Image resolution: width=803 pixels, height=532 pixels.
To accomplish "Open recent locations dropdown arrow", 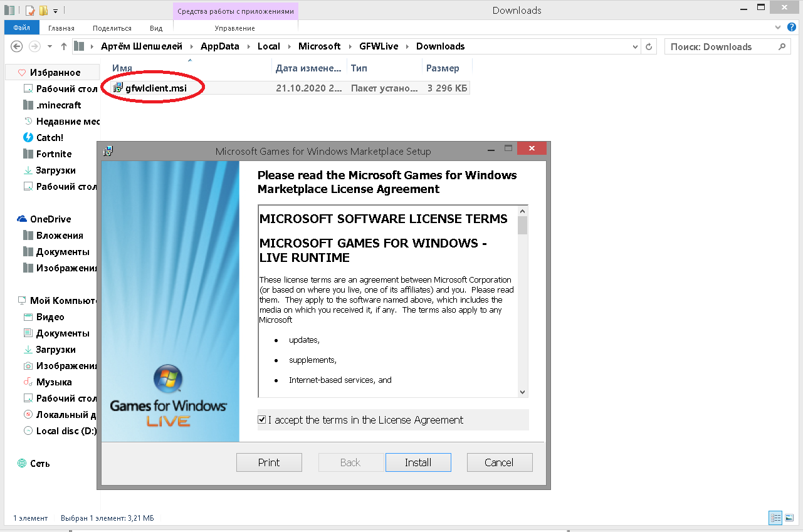I will (50, 46).
